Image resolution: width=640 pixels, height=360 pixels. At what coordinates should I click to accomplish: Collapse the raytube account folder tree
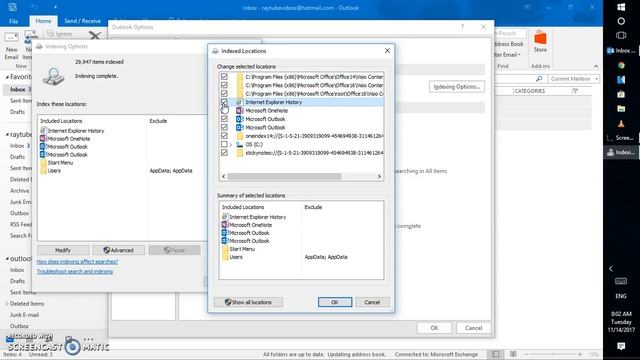[x=7, y=134]
